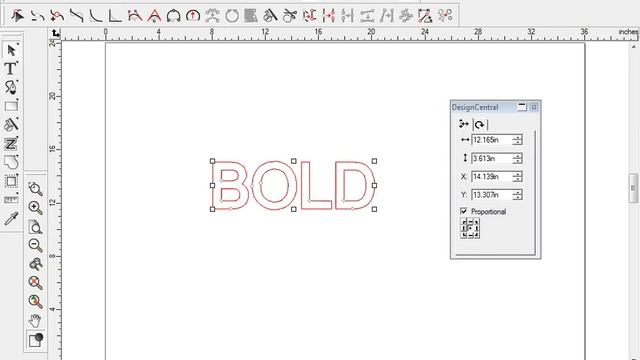Image resolution: width=640 pixels, height=360 pixels.
Task: Select the Eyedropper tool
Action: [11, 219]
